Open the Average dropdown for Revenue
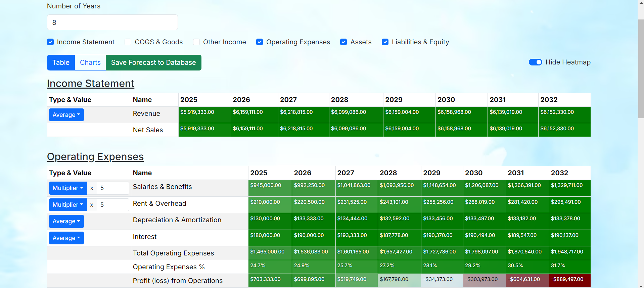The image size is (644, 288). (x=66, y=115)
